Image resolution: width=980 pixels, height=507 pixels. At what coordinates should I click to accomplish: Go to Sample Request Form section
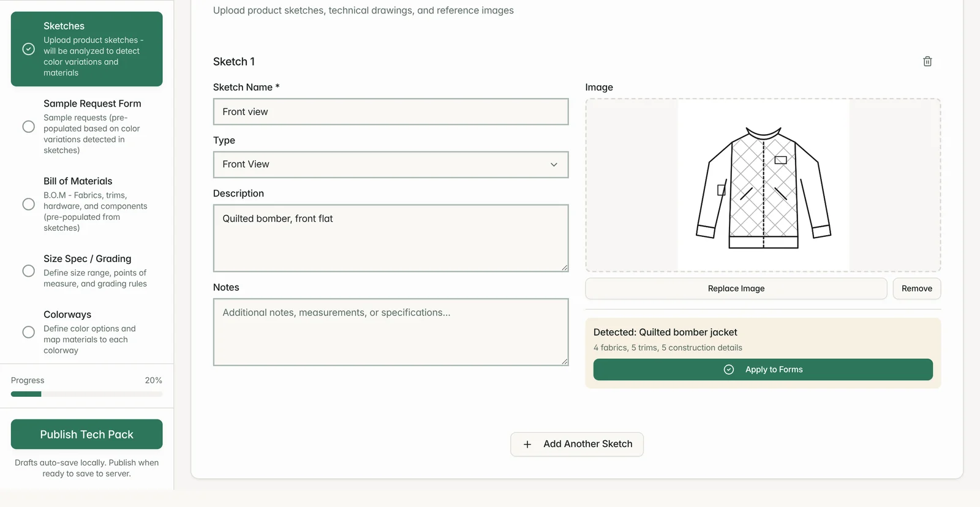pyautogui.click(x=87, y=127)
